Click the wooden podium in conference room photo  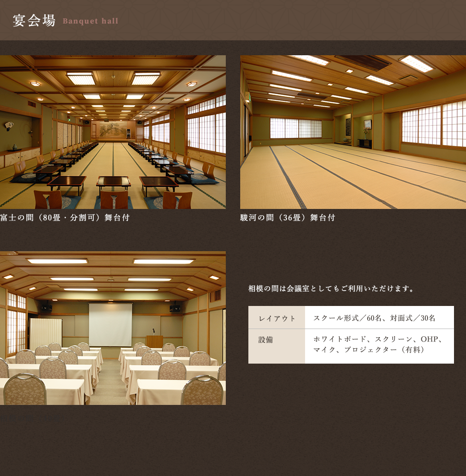click(x=154, y=341)
